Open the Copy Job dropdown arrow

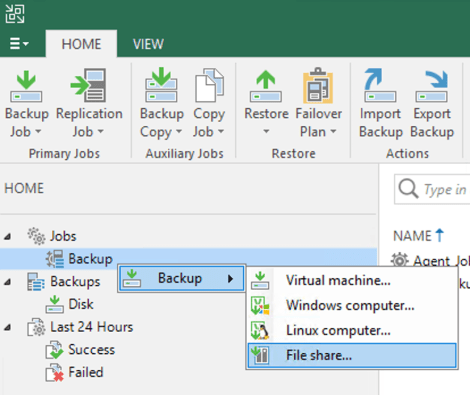pyautogui.click(x=221, y=132)
